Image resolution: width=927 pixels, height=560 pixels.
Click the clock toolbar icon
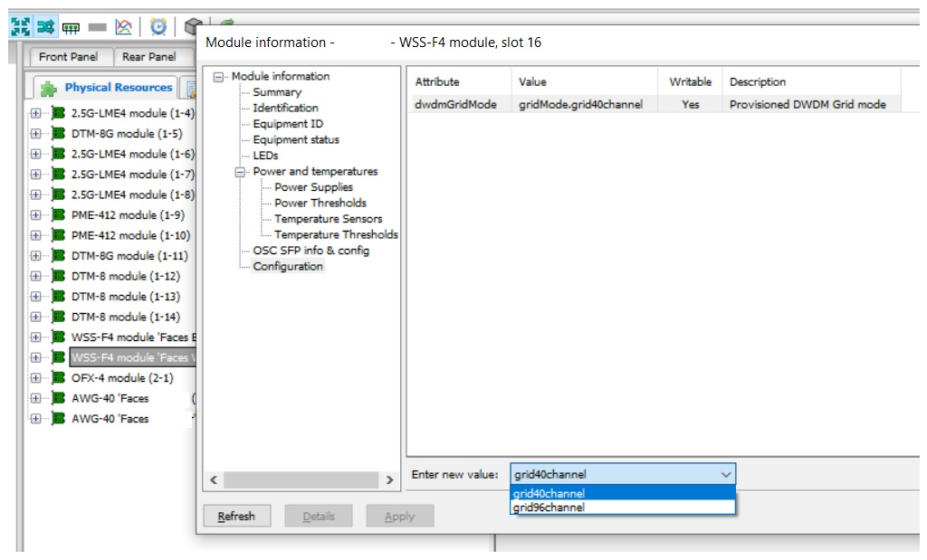pos(158,26)
